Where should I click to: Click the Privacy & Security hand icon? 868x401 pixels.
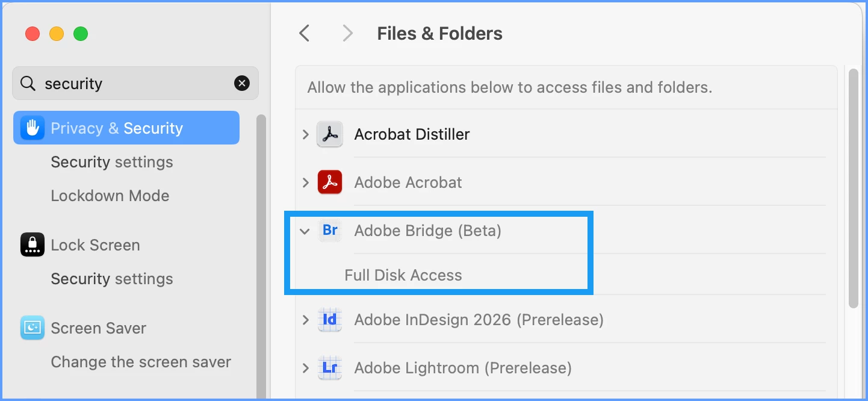[x=33, y=128]
